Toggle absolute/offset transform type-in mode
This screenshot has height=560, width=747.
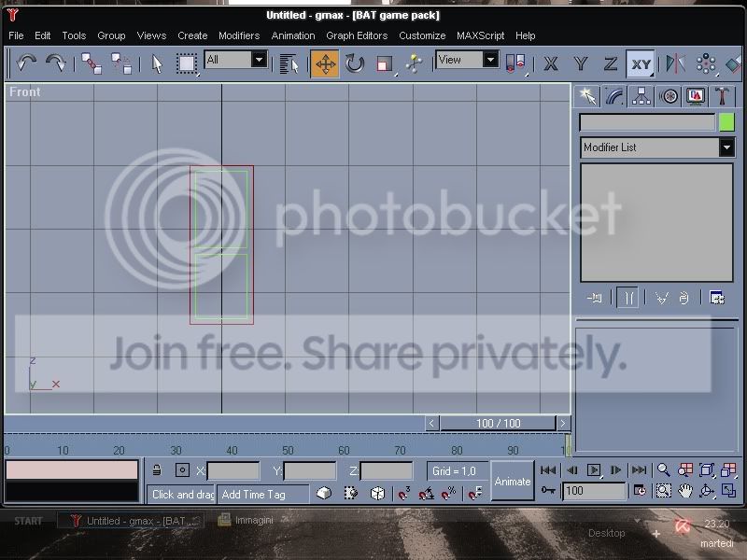(182, 470)
